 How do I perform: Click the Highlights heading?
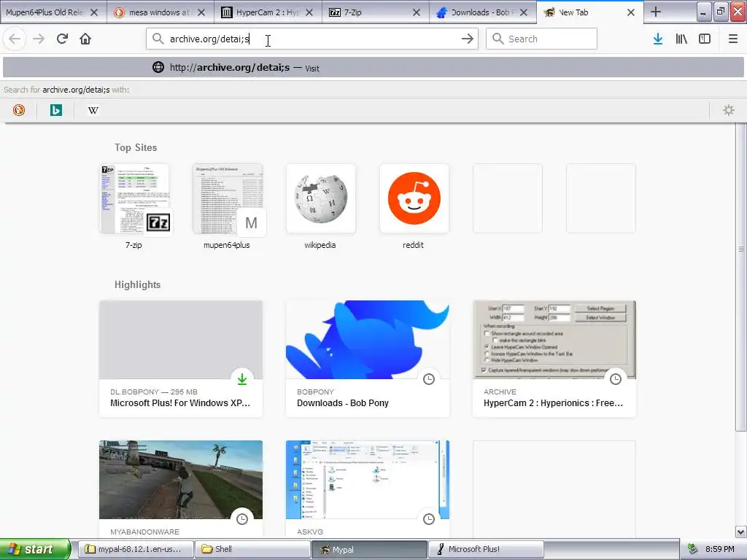(x=137, y=285)
